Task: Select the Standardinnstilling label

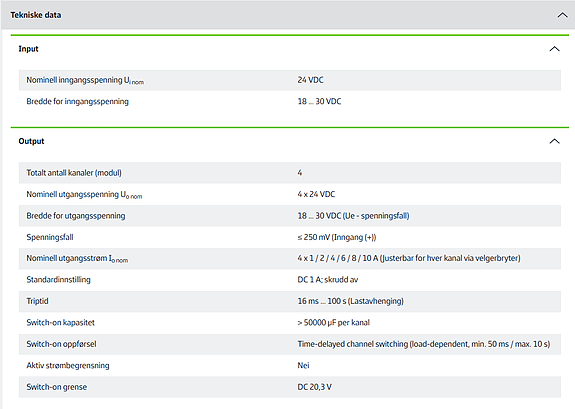Action: (58, 280)
